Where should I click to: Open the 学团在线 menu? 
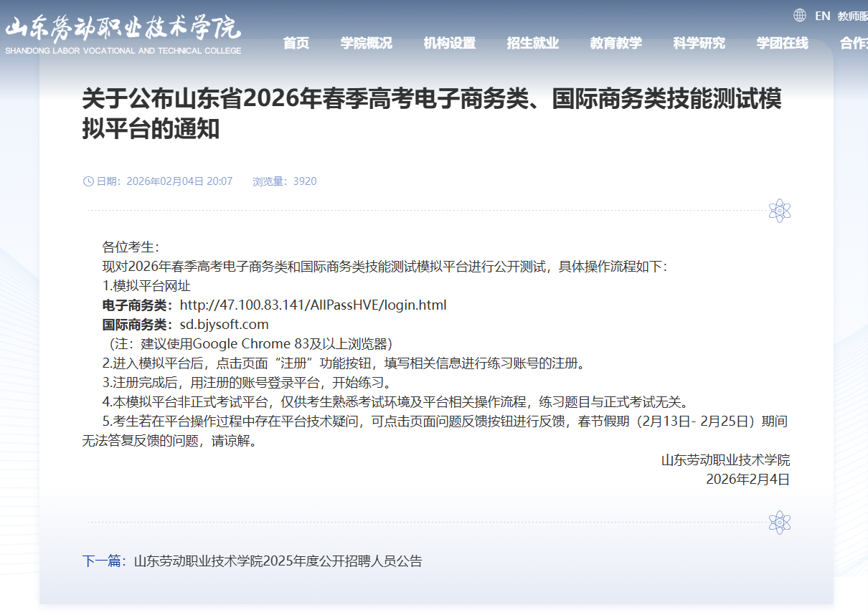click(782, 44)
